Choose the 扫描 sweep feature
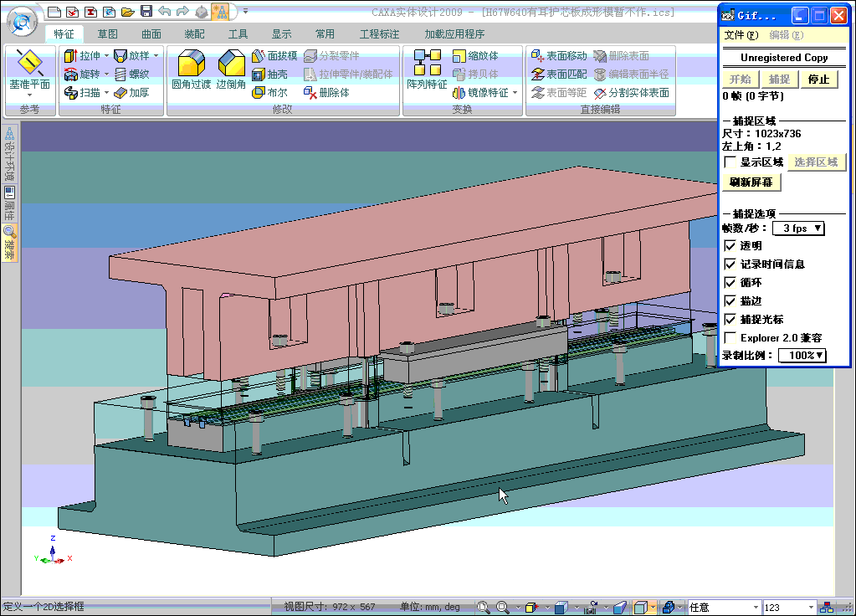The image size is (856, 616). 83,92
